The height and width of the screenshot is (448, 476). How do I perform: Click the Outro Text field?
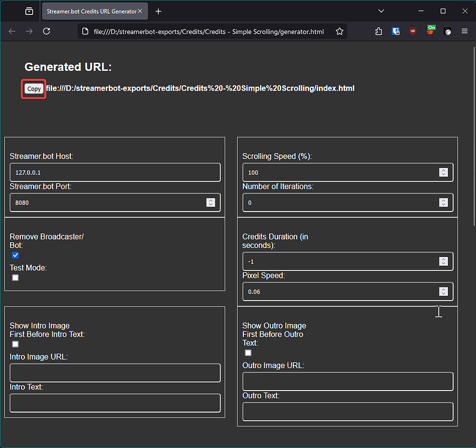tap(348, 412)
